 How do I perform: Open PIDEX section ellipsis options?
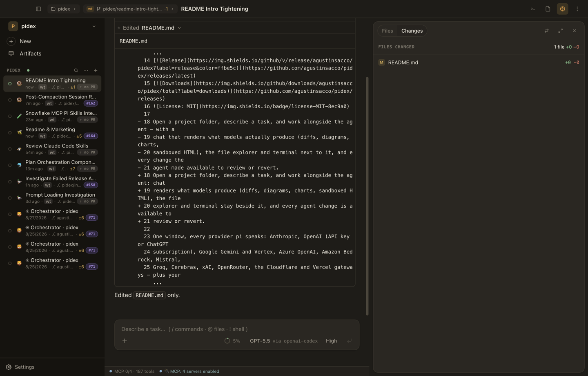coord(86,70)
